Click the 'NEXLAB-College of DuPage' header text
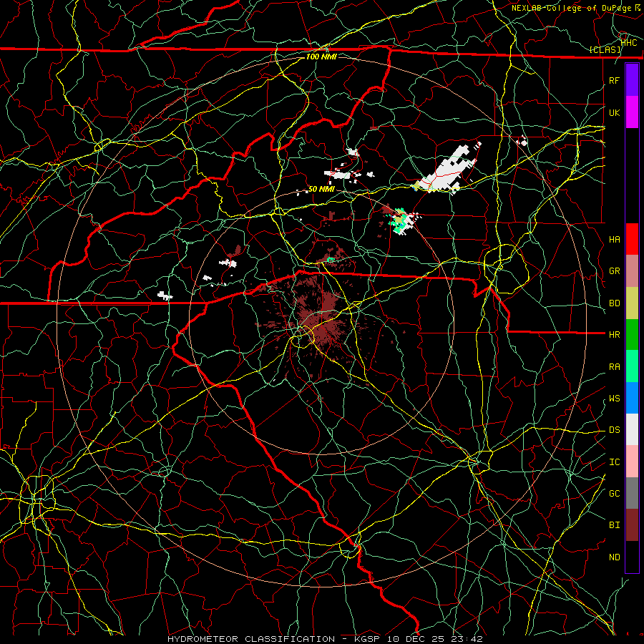 (x=571, y=8)
